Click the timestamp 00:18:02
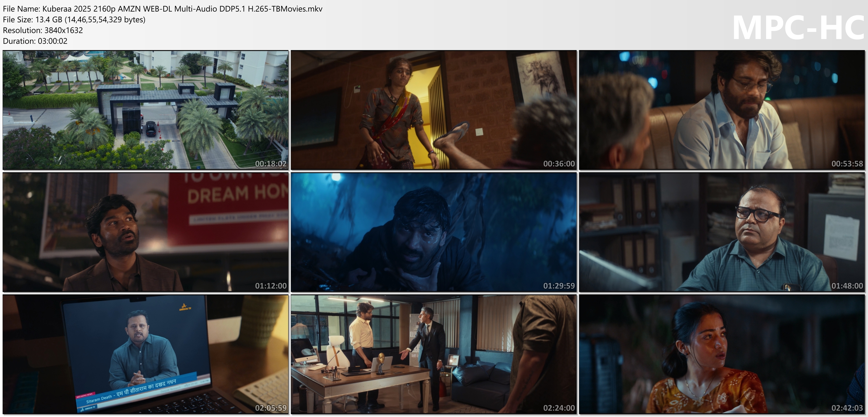The image size is (868, 417). coord(271,164)
